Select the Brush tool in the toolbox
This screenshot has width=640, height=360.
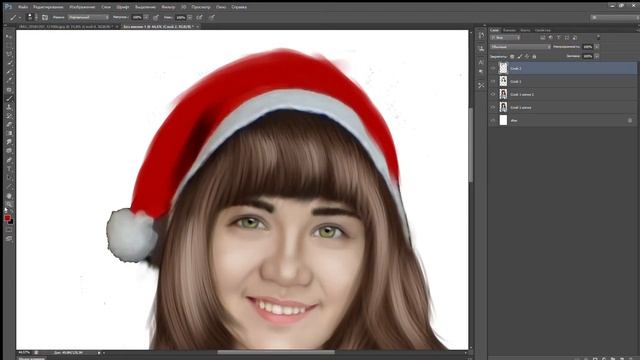point(9,98)
